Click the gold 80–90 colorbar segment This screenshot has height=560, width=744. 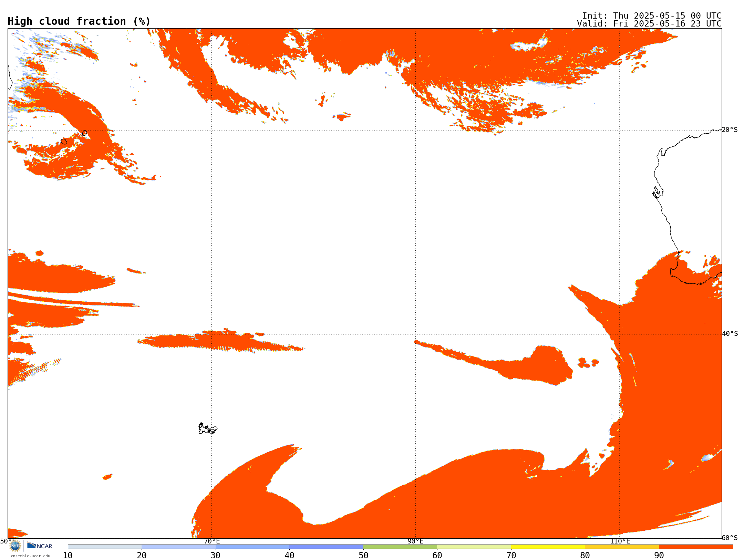[622, 547]
